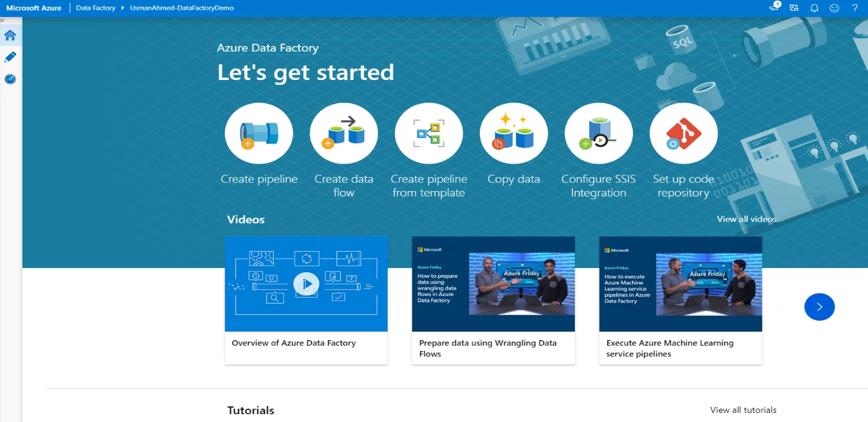Show next videos with the arrow button

click(820, 307)
